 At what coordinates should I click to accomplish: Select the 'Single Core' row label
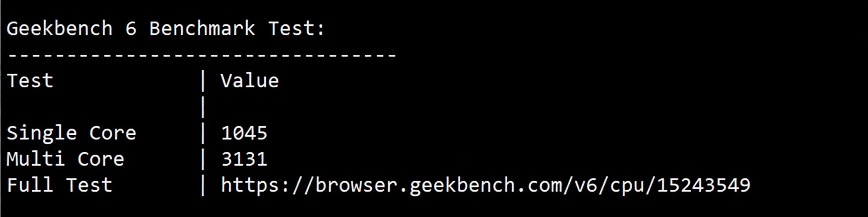coord(72,133)
